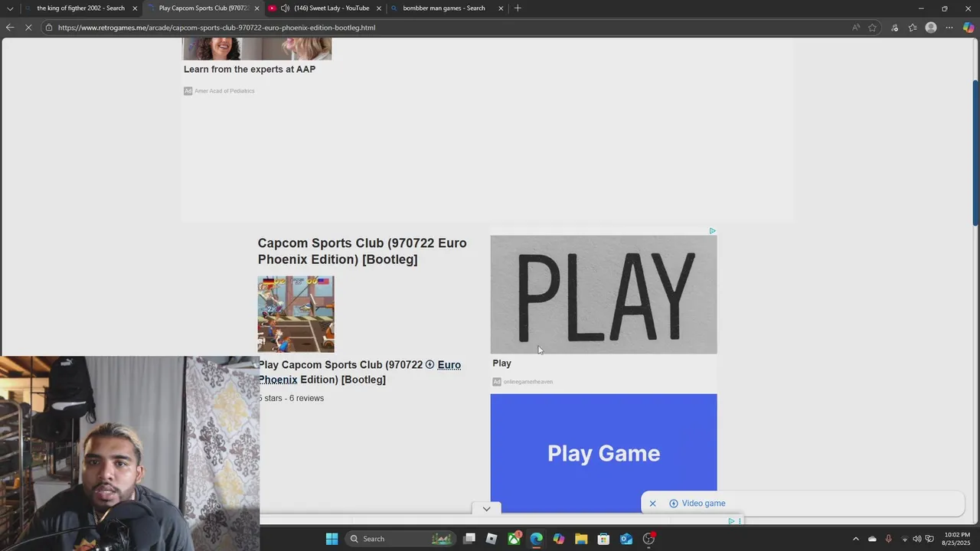This screenshot has width=980, height=551.
Task: Click the large PLAY ad image
Action: (603, 295)
